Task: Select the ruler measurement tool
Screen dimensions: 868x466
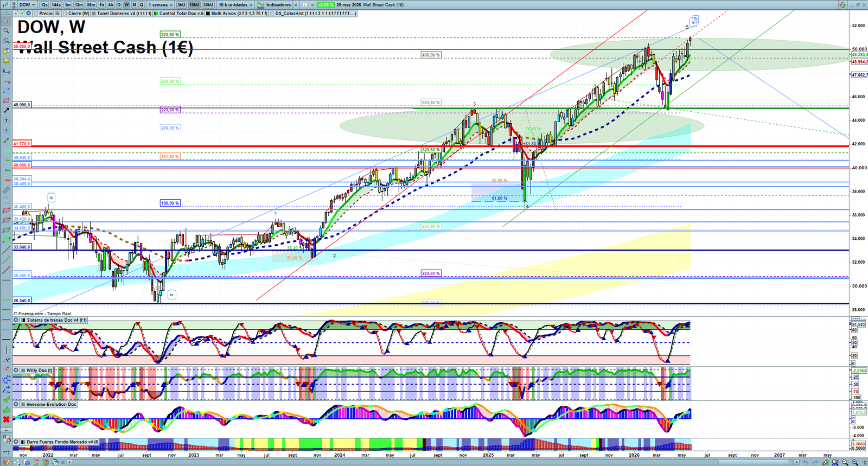Action: point(6,190)
